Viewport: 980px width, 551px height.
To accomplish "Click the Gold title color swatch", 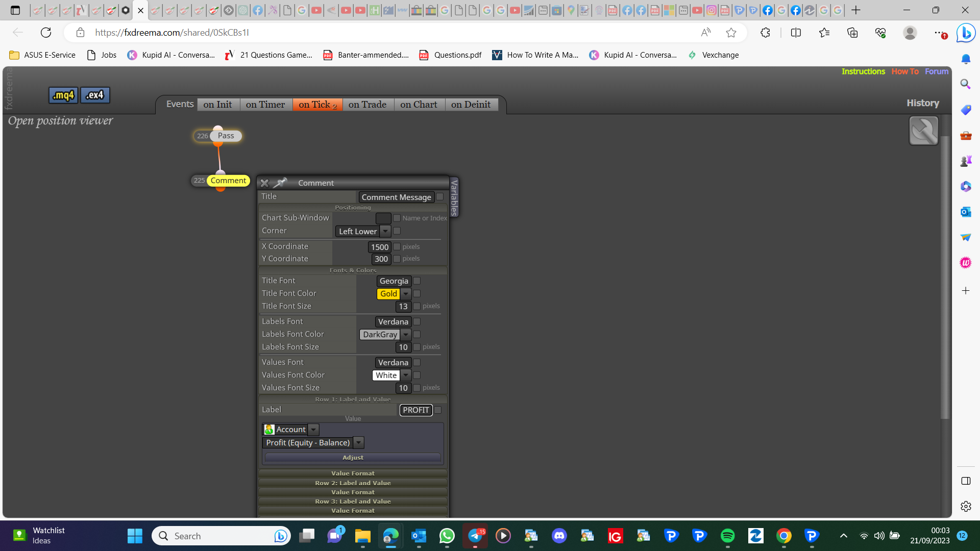I will coord(388,294).
